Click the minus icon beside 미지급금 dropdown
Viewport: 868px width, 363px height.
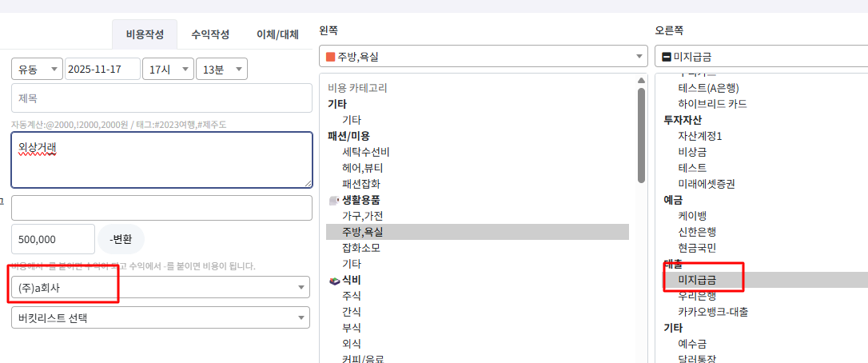click(x=667, y=57)
